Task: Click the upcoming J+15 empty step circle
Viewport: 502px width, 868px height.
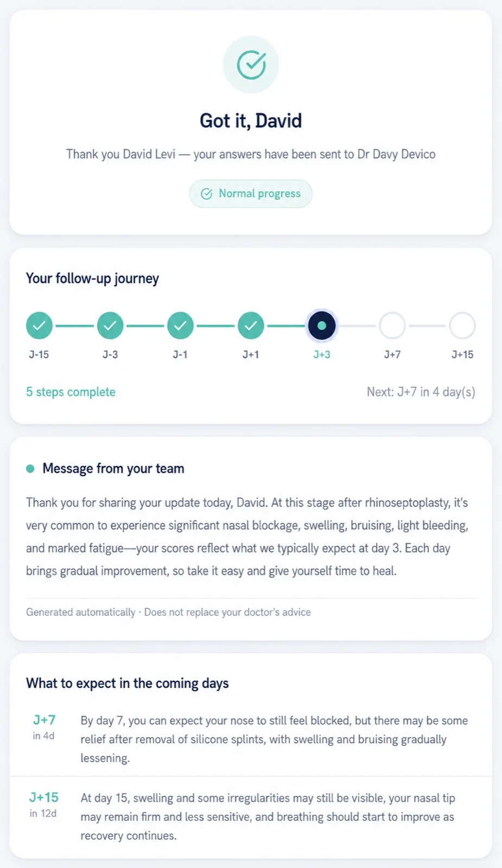Action: (x=462, y=325)
